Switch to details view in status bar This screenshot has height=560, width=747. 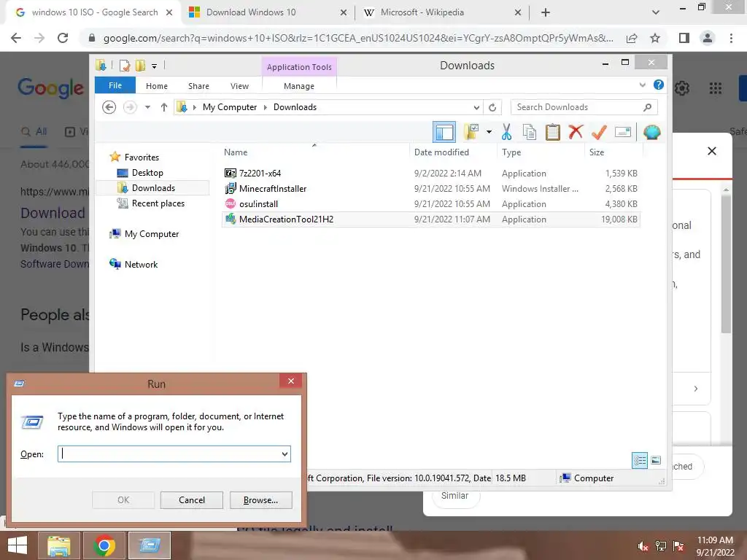tap(639, 460)
